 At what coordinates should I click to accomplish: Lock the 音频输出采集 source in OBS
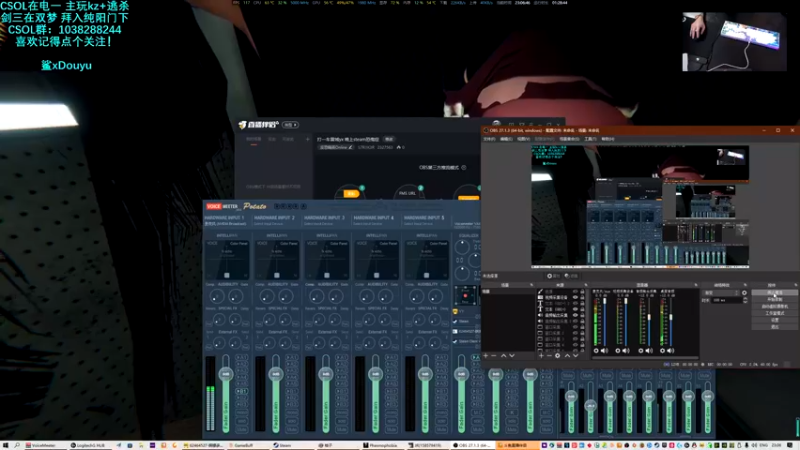click(582, 315)
